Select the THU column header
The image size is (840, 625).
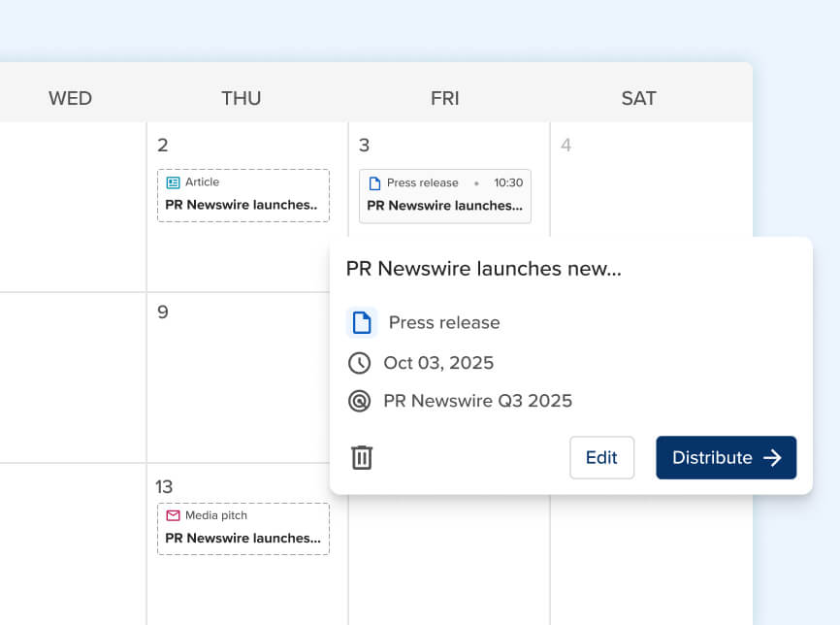point(242,98)
